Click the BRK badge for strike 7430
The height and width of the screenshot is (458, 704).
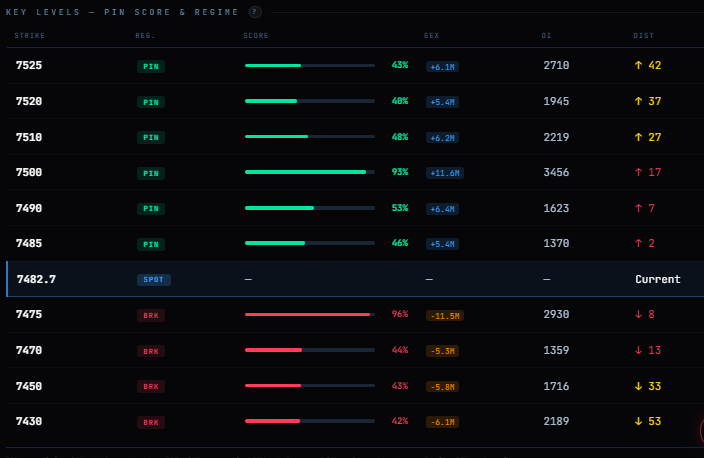pos(151,423)
